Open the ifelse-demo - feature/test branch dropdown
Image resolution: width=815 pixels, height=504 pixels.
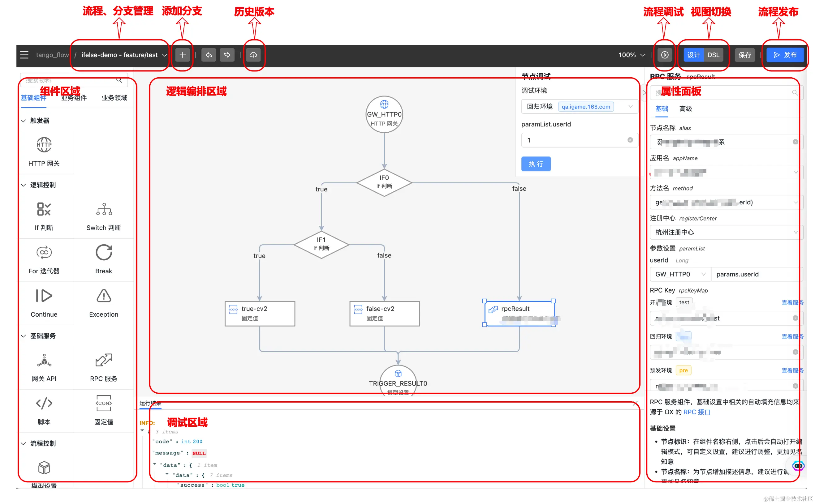point(124,55)
